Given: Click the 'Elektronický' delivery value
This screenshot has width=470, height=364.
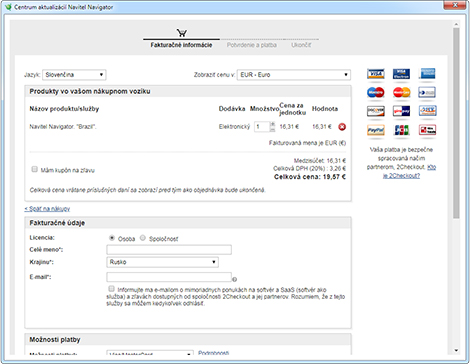Looking at the screenshot, I should click(234, 127).
